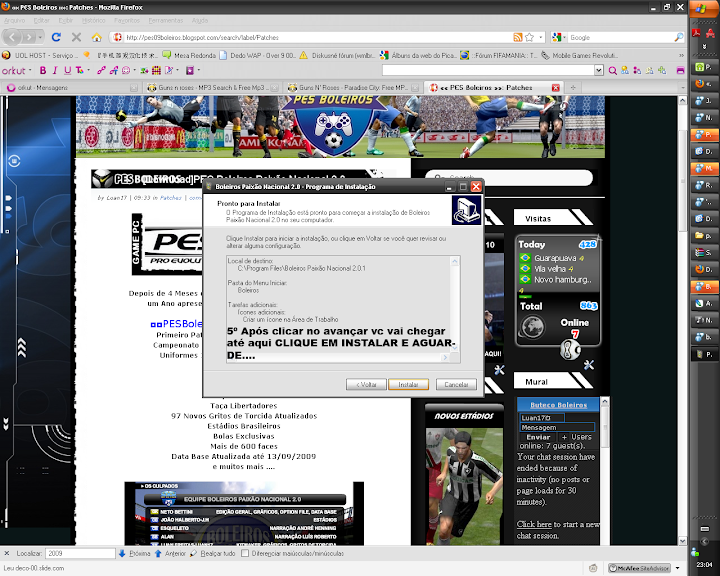Open the McAfee SiteAdvisor dropdown arrow

tap(678, 568)
